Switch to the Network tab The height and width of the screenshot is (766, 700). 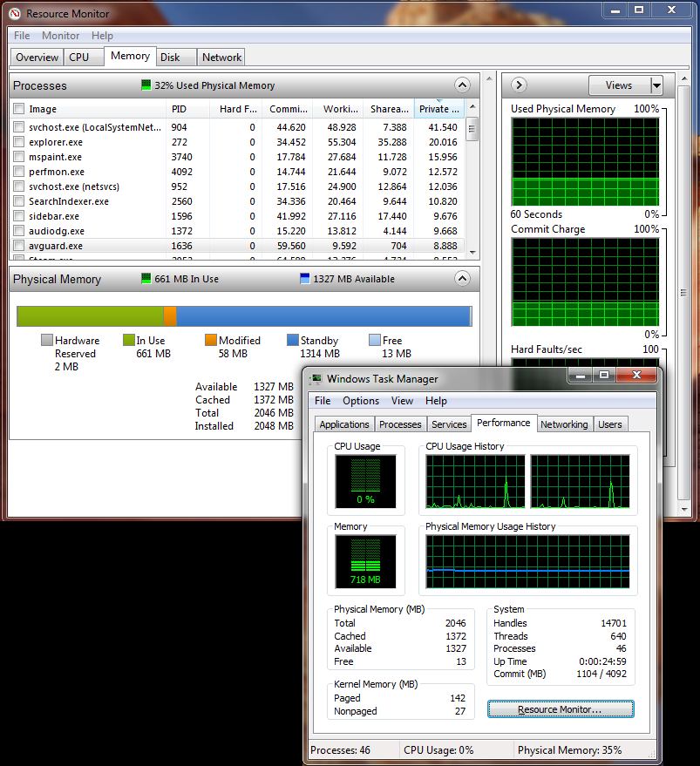[222, 58]
